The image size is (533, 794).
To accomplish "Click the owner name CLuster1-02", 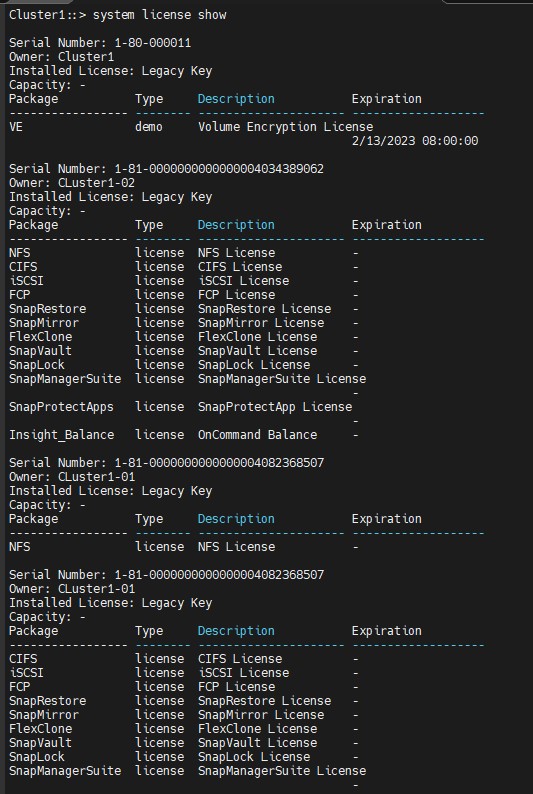I will 97,183.
